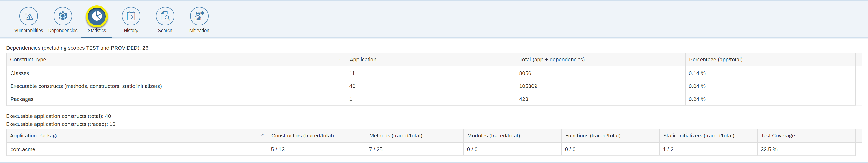The width and height of the screenshot is (868, 163).
Task: Select the Statistics pie chart icon
Action: point(97,16)
